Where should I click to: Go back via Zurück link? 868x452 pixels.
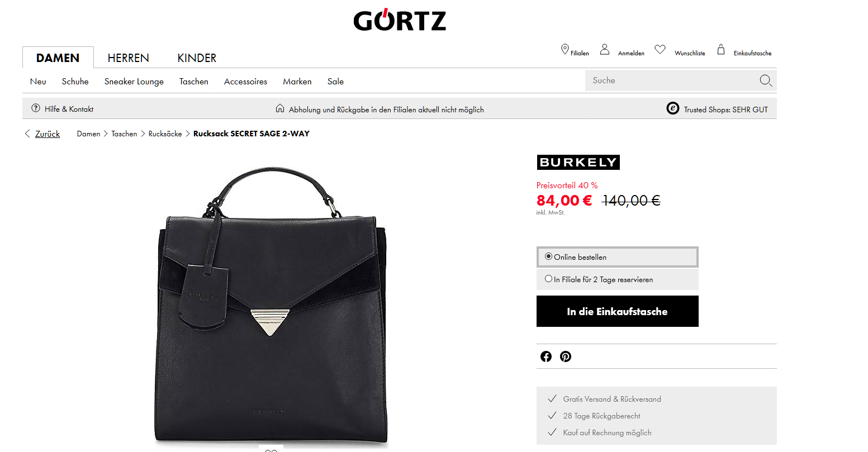pyautogui.click(x=48, y=134)
